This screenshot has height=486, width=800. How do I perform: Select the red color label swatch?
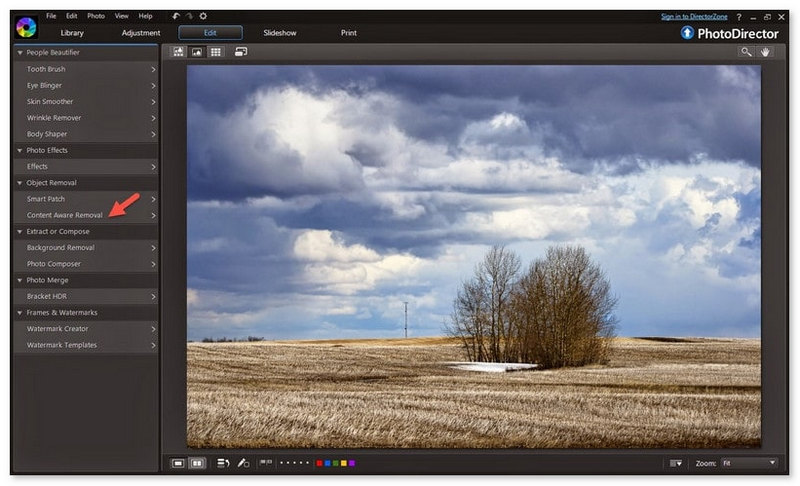click(319, 463)
